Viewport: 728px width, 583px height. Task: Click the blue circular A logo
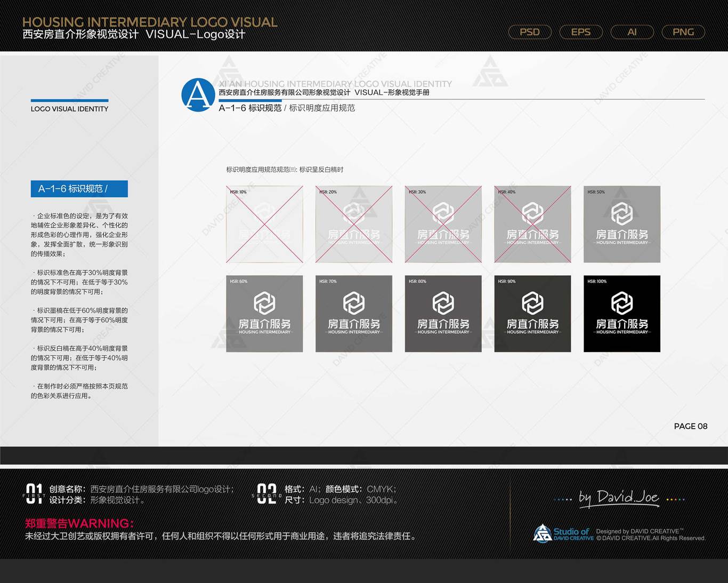pyautogui.click(x=198, y=95)
